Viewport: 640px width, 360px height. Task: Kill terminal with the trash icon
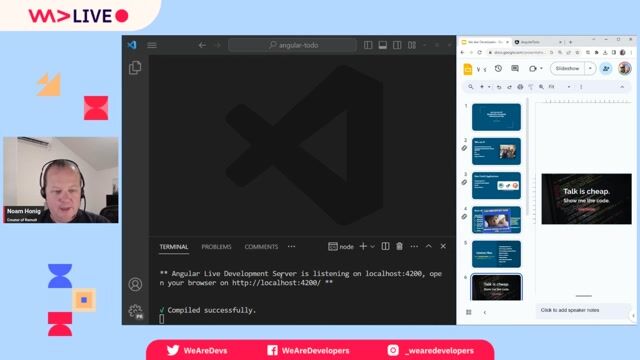pyautogui.click(x=400, y=246)
